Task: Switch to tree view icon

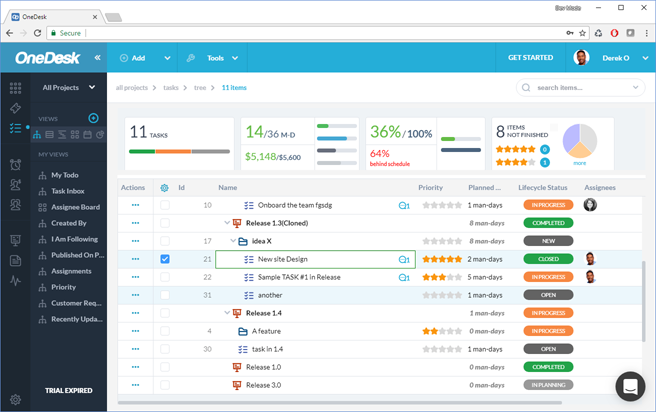Action: [x=37, y=135]
